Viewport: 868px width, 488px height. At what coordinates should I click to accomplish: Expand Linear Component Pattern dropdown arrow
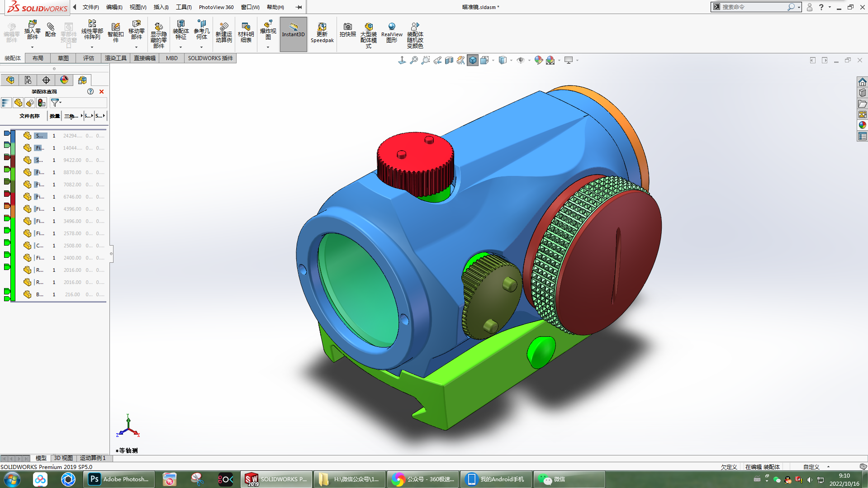click(x=92, y=47)
